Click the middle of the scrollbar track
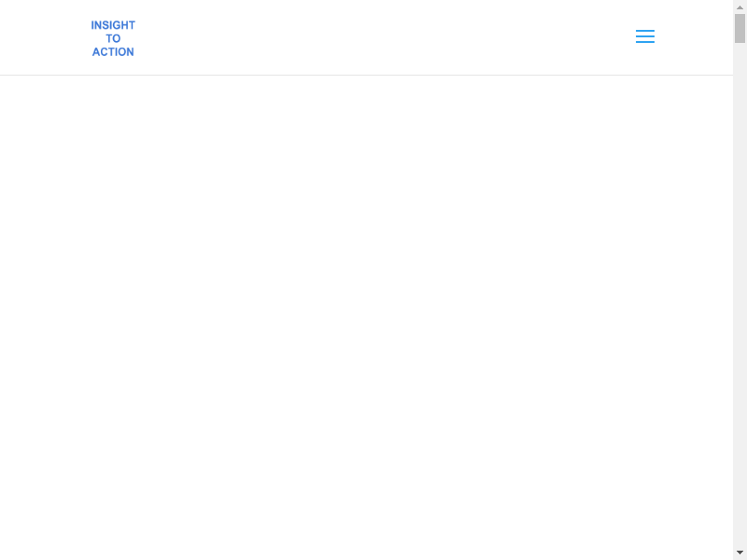Viewport: 747px width, 560px height. 740,280
